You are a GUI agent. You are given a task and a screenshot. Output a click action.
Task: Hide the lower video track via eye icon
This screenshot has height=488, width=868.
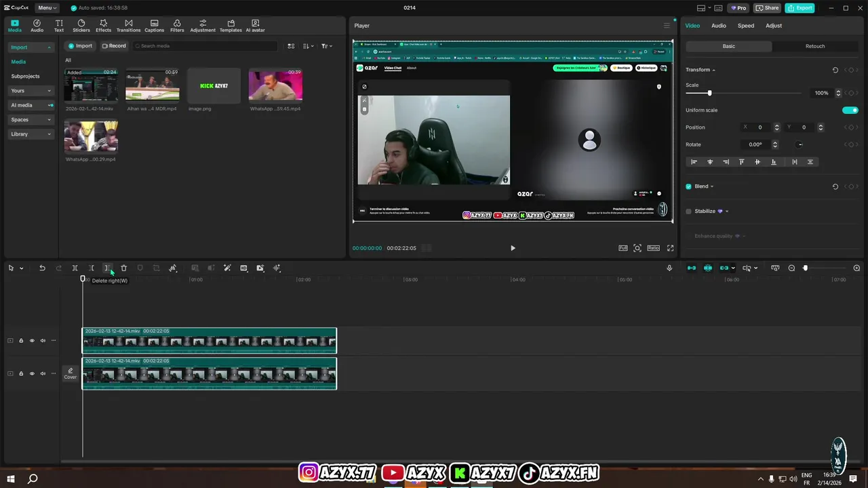31,373
